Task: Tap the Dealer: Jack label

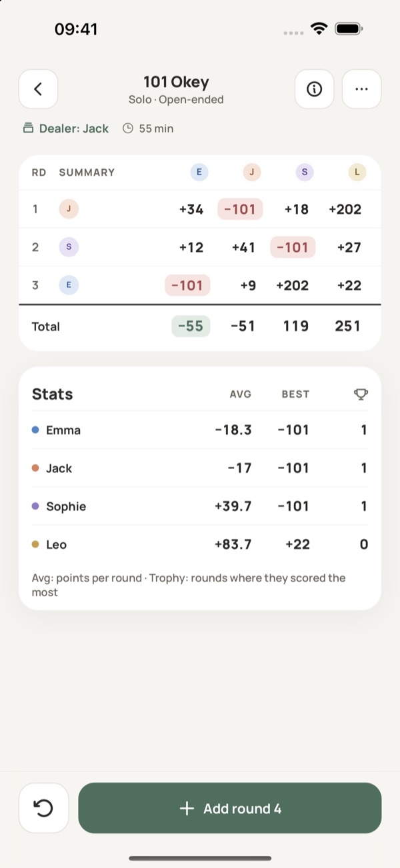Action: [x=74, y=129]
